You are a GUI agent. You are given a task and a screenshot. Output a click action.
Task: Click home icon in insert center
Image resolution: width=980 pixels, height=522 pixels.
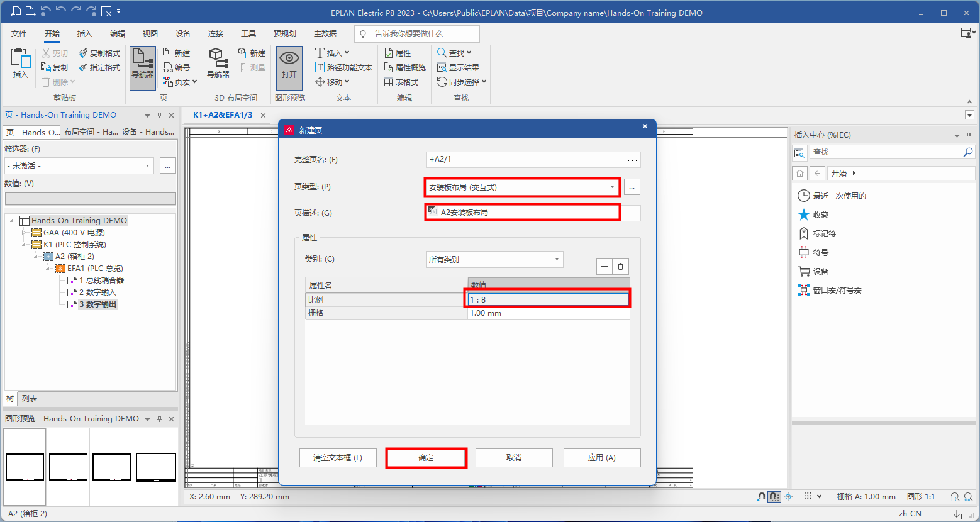tap(799, 174)
